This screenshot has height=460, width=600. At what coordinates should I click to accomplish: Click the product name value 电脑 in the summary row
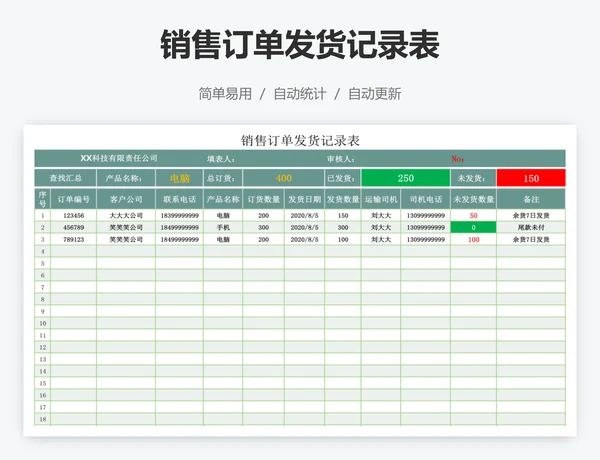pyautogui.click(x=179, y=178)
